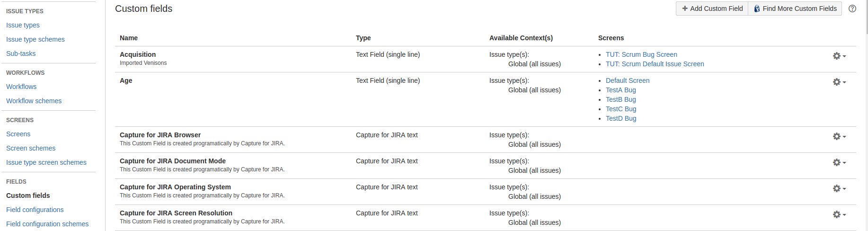Open TUT: Scrum Bug Screen link
The image size is (868, 231).
click(x=641, y=54)
